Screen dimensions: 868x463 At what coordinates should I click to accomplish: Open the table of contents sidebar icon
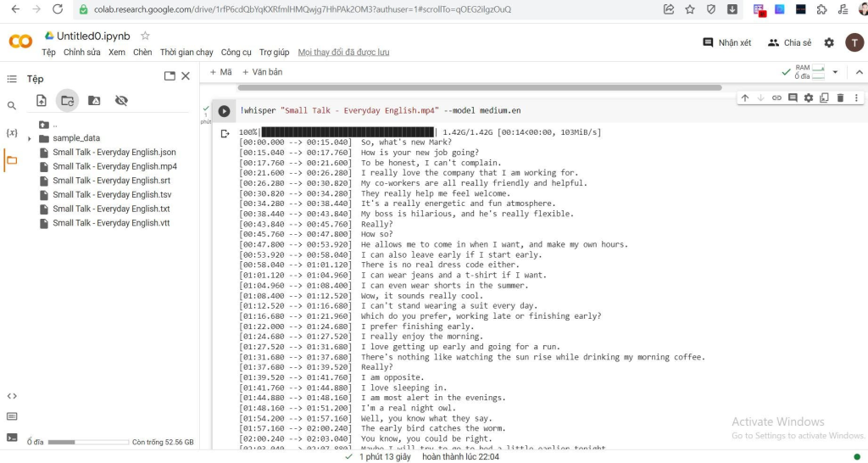[12, 79]
